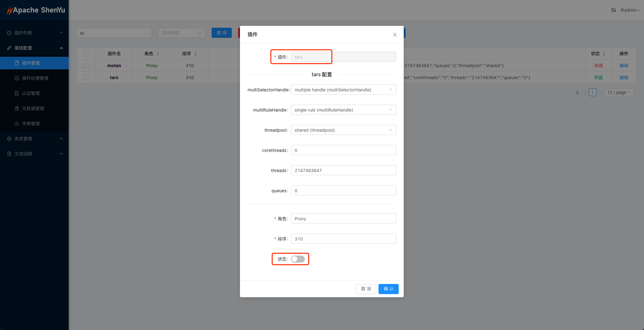The image size is (644, 330).
Task: Click the 取消 button
Action: (366, 289)
